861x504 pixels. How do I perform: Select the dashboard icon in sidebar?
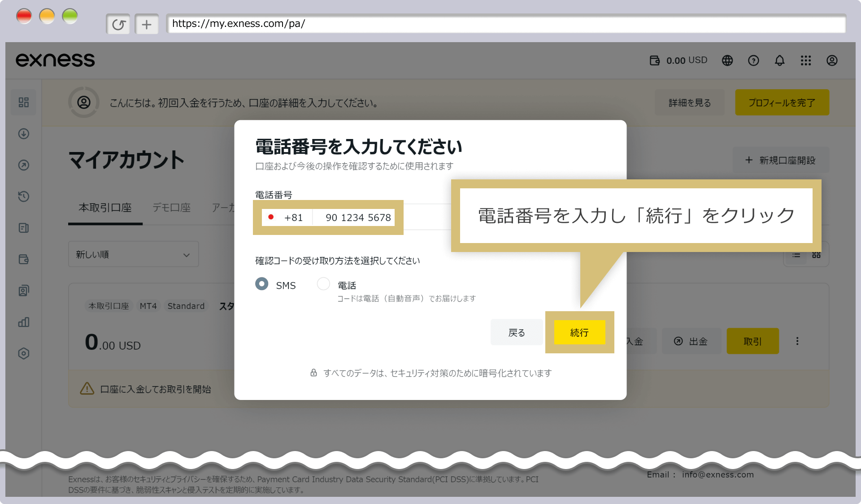(24, 102)
